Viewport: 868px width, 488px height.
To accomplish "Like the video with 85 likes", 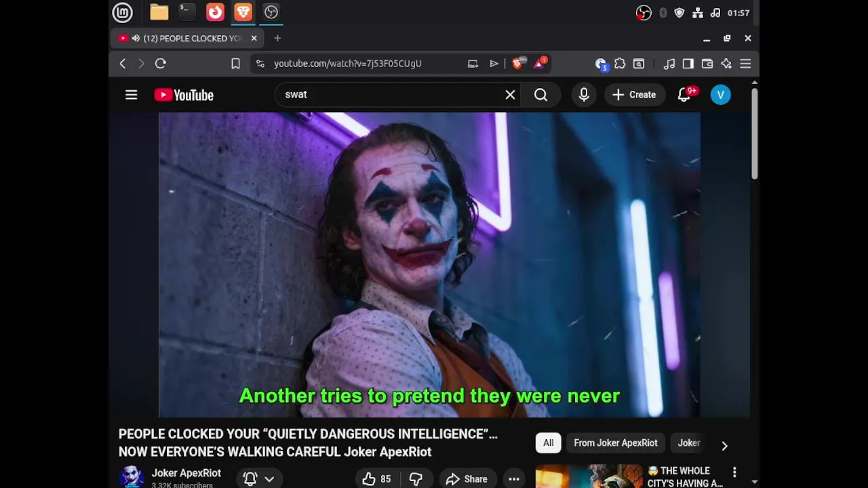I will tap(377, 479).
